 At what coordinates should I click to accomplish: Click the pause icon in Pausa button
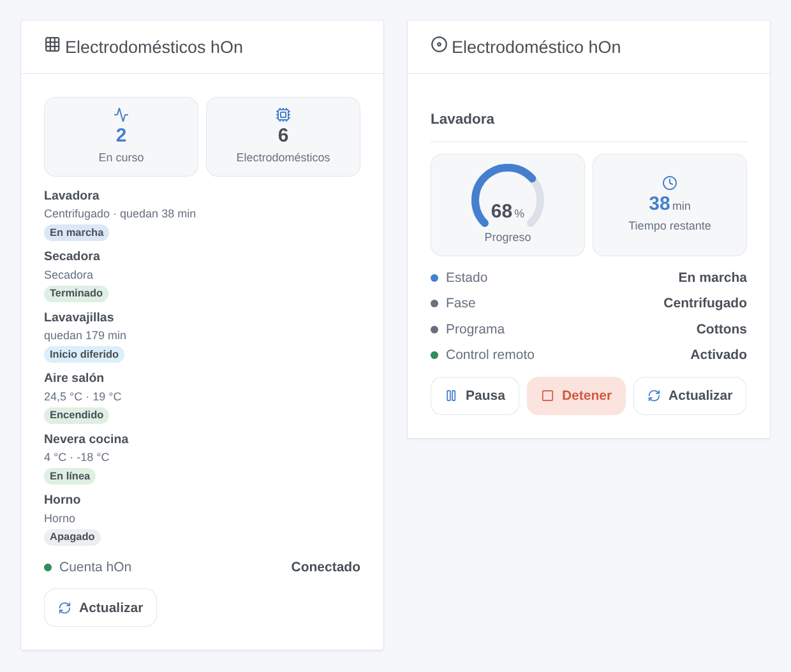pos(451,396)
